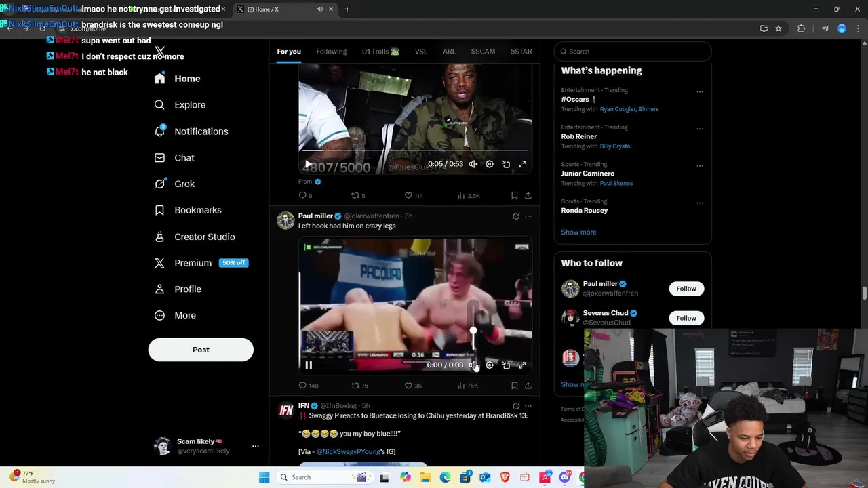868x488 pixels.
Task: Click the Post button
Action: pyautogui.click(x=201, y=350)
